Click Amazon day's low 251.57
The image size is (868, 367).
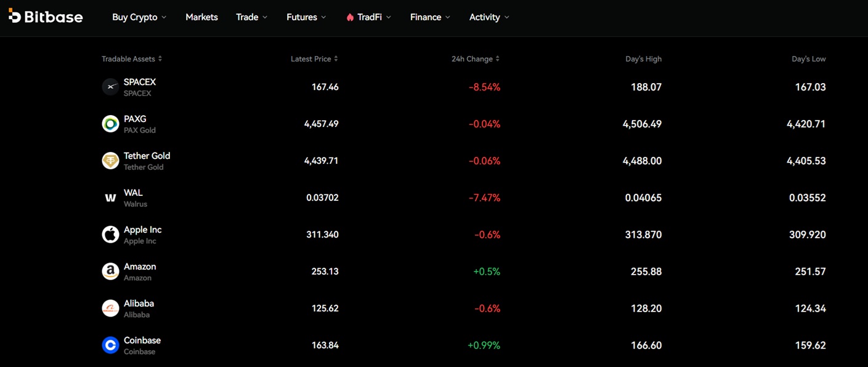click(810, 272)
